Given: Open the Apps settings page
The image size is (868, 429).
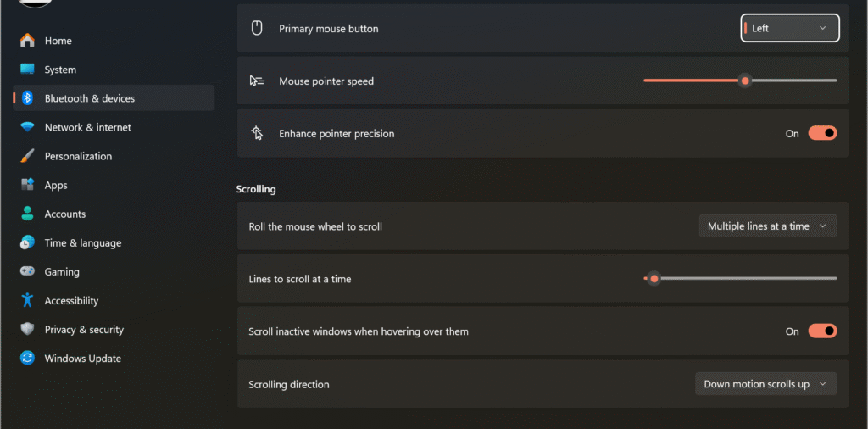Looking at the screenshot, I should point(56,185).
